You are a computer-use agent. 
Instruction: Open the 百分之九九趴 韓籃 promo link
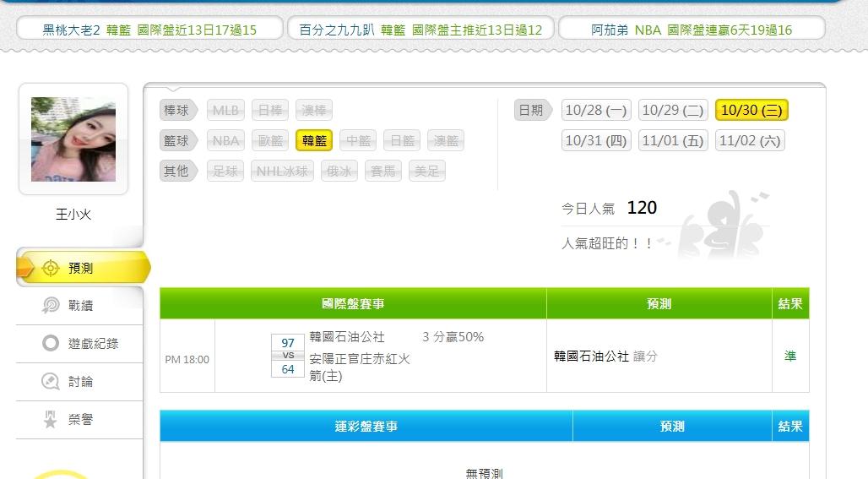(x=420, y=30)
